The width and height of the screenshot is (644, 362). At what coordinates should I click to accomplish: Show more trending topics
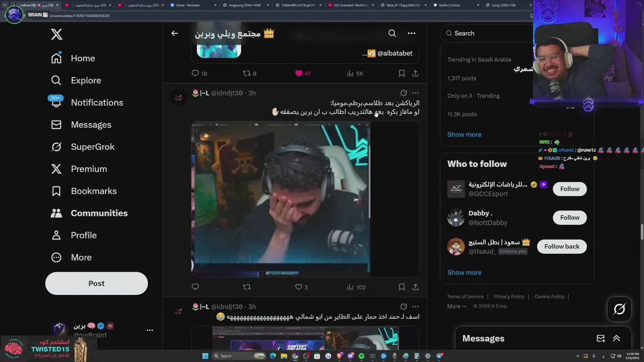tap(464, 134)
